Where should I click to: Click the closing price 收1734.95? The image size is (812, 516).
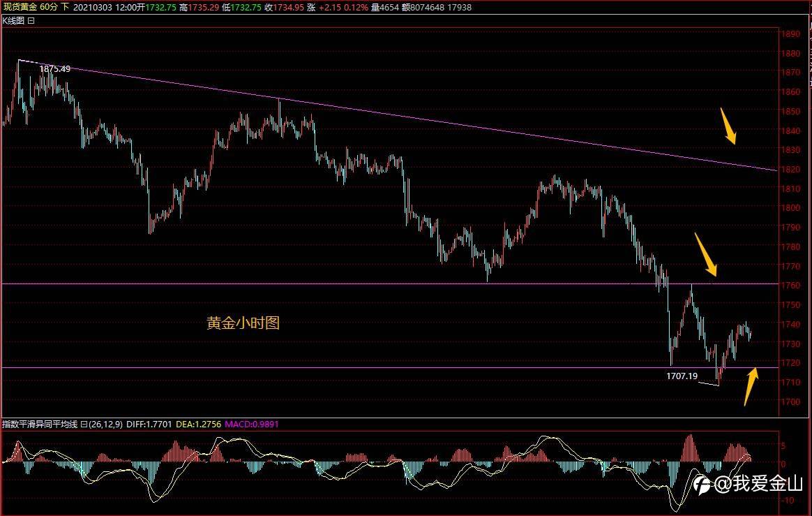point(284,7)
